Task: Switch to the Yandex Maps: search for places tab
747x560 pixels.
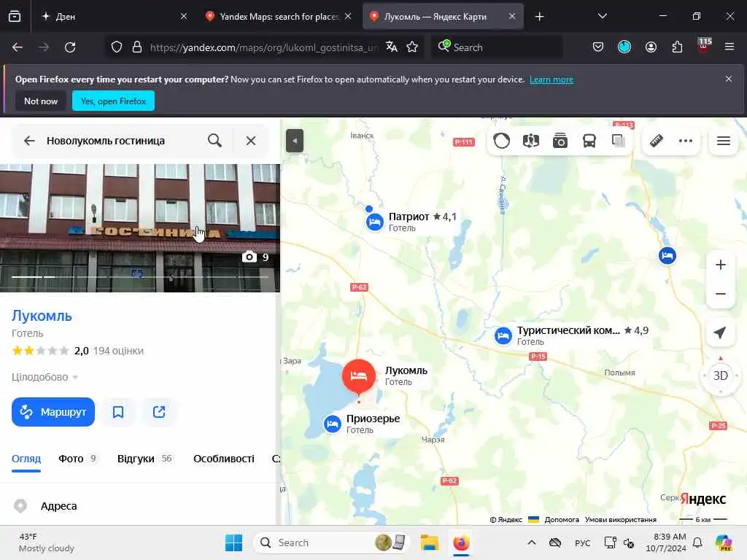Action: click(x=279, y=17)
